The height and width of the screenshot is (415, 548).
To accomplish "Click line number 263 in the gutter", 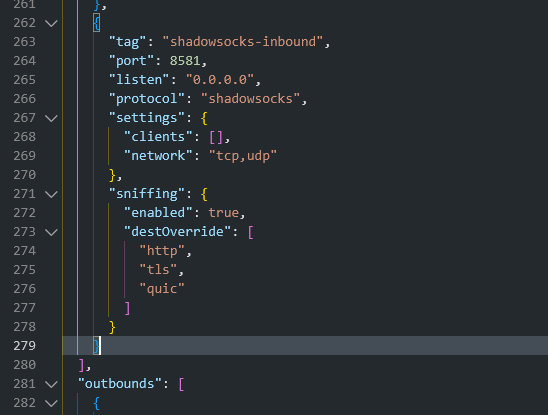I will point(24,42).
